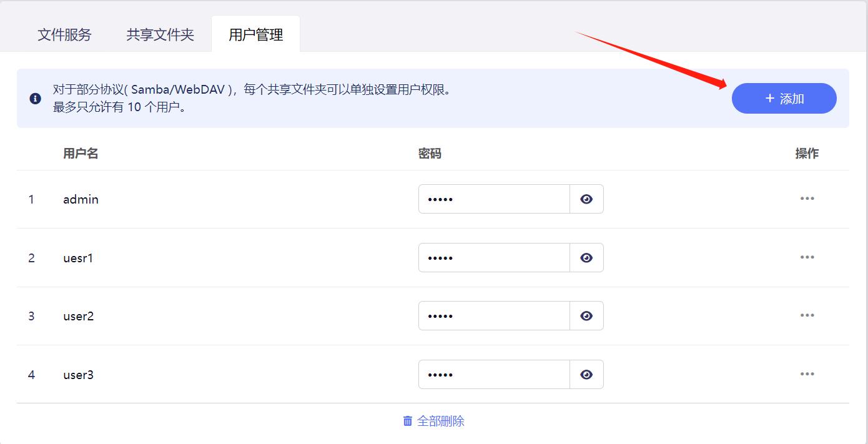Viewport: 868px width, 444px height.
Task: Open the ellipsis actions for uesr1
Action: pyautogui.click(x=807, y=257)
